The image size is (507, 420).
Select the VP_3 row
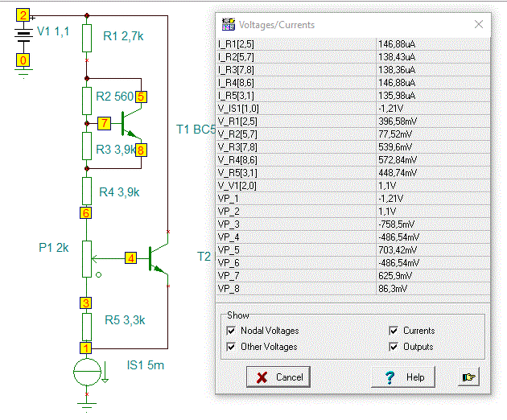(x=353, y=224)
